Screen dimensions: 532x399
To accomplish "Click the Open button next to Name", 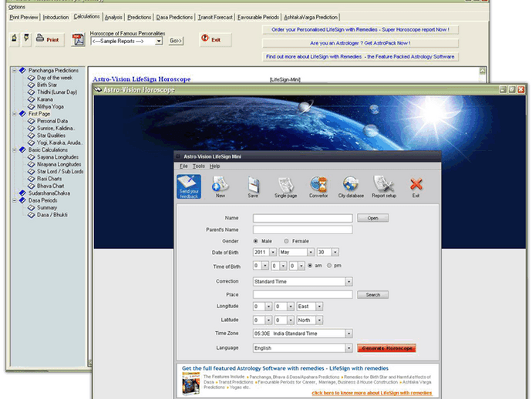I will pyautogui.click(x=372, y=218).
